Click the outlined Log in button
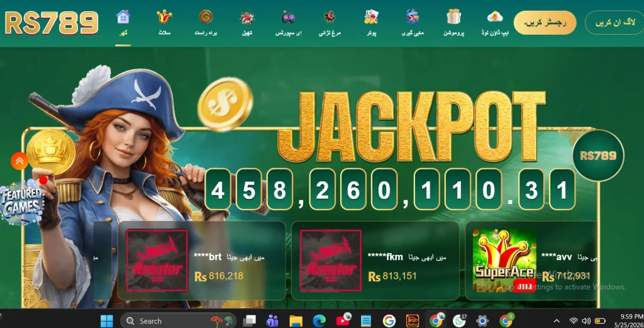The image size is (644, 328). pyautogui.click(x=615, y=23)
